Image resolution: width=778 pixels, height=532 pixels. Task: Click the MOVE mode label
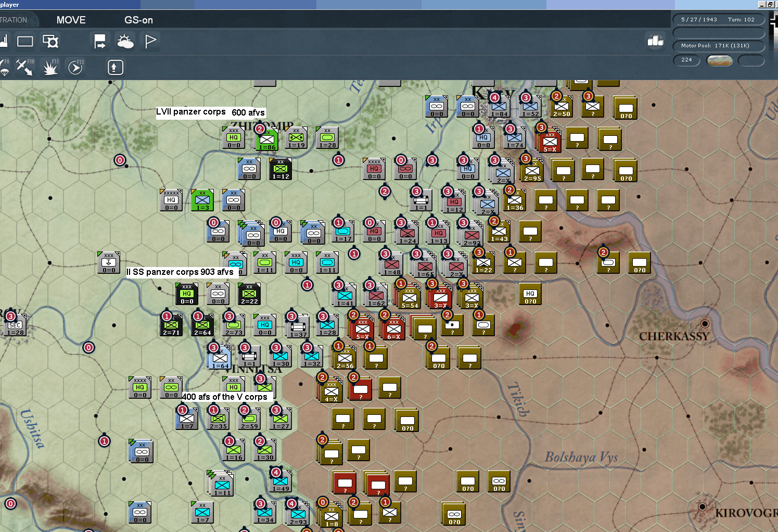pyautogui.click(x=71, y=20)
